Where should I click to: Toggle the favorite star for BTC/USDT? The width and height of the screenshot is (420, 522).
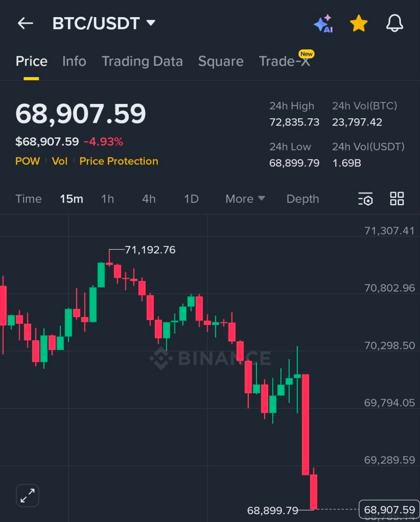pyautogui.click(x=359, y=24)
